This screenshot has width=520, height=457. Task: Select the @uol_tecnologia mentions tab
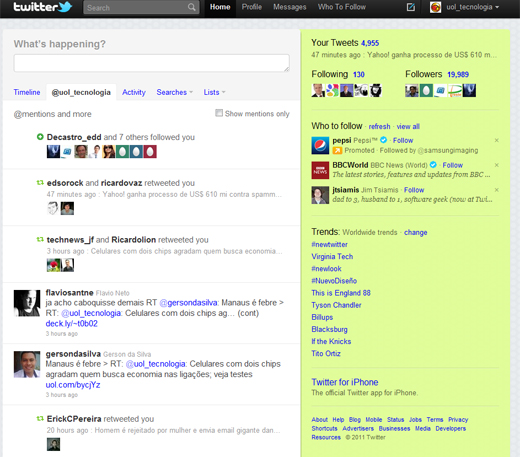tap(81, 92)
